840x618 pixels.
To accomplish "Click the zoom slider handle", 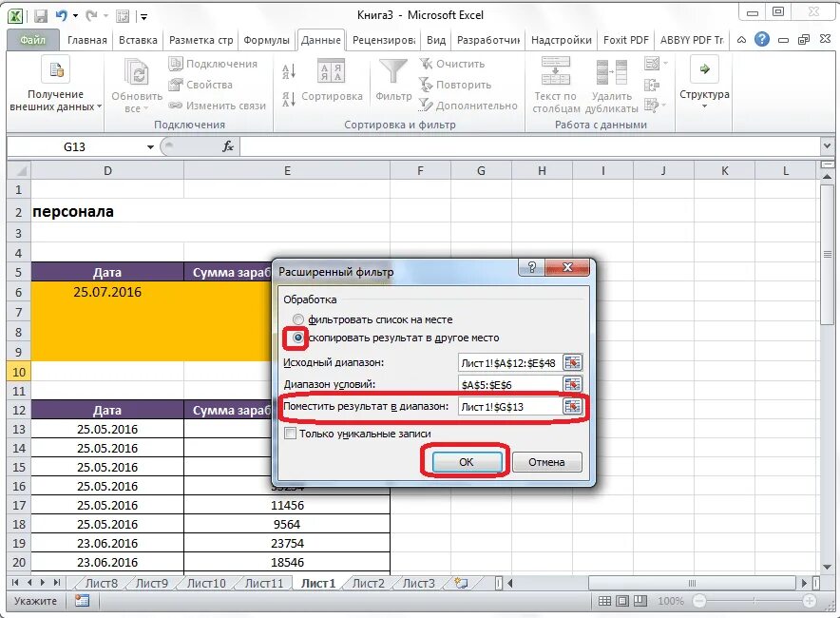I will click(754, 601).
